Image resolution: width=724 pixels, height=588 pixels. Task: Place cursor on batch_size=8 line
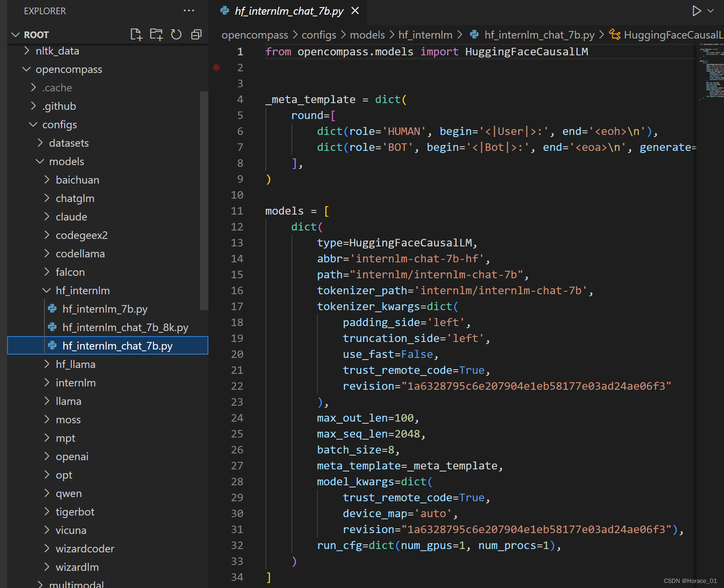click(358, 450)
